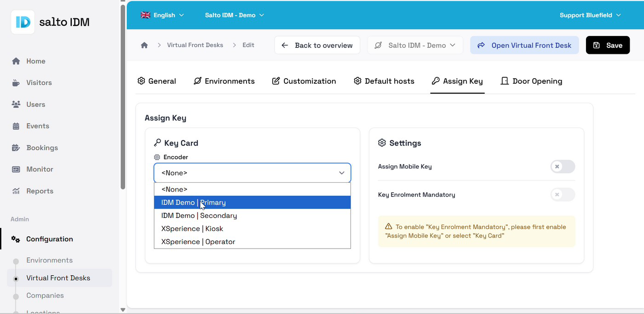
Task: Switch to the Default hosts tab
Action: point(384,81)
